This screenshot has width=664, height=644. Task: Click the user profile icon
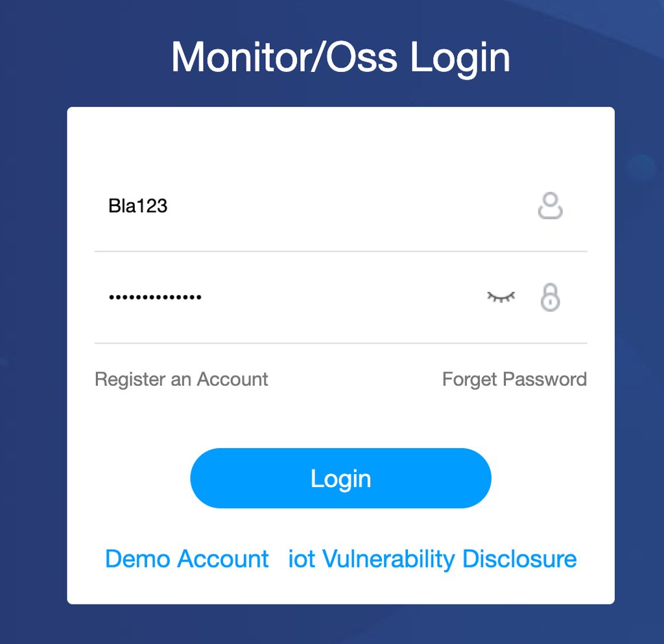click(550, 206)
